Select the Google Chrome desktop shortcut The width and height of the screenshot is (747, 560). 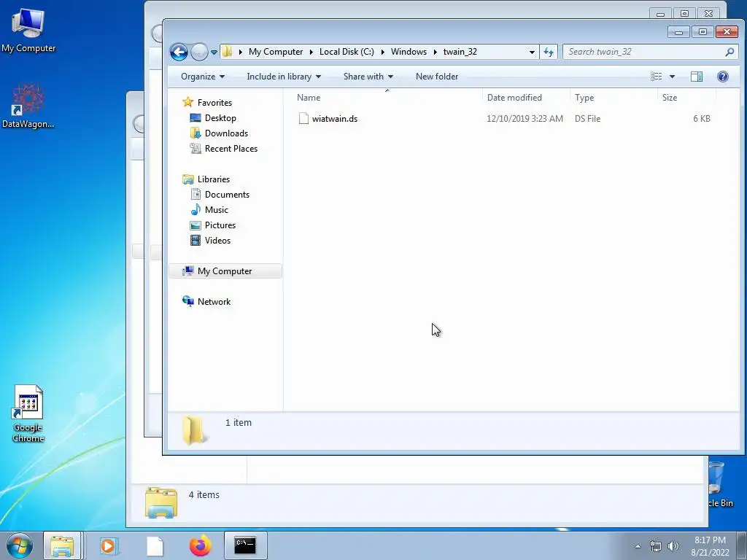[28, 414]
